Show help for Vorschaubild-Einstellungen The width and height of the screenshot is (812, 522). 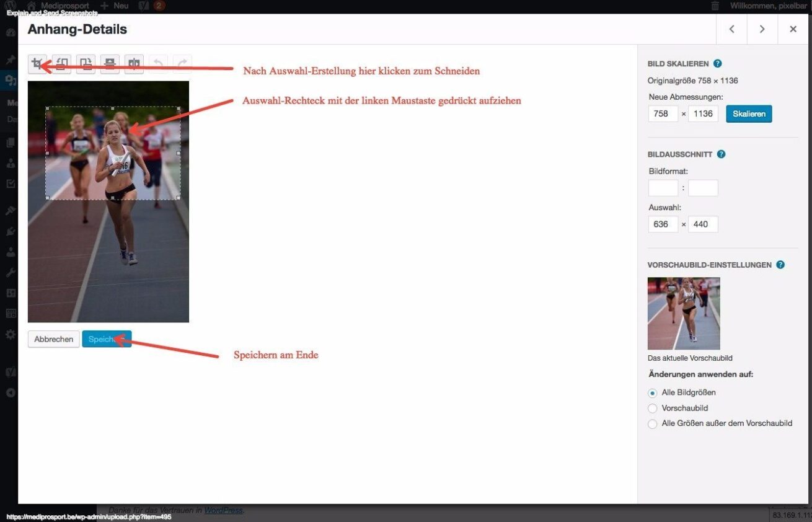click(x=780, y=265)
